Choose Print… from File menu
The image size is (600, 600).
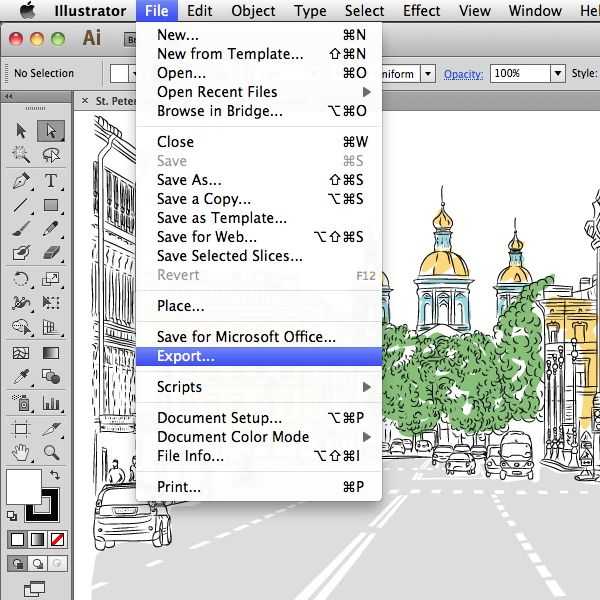click(x=259, y=487)
